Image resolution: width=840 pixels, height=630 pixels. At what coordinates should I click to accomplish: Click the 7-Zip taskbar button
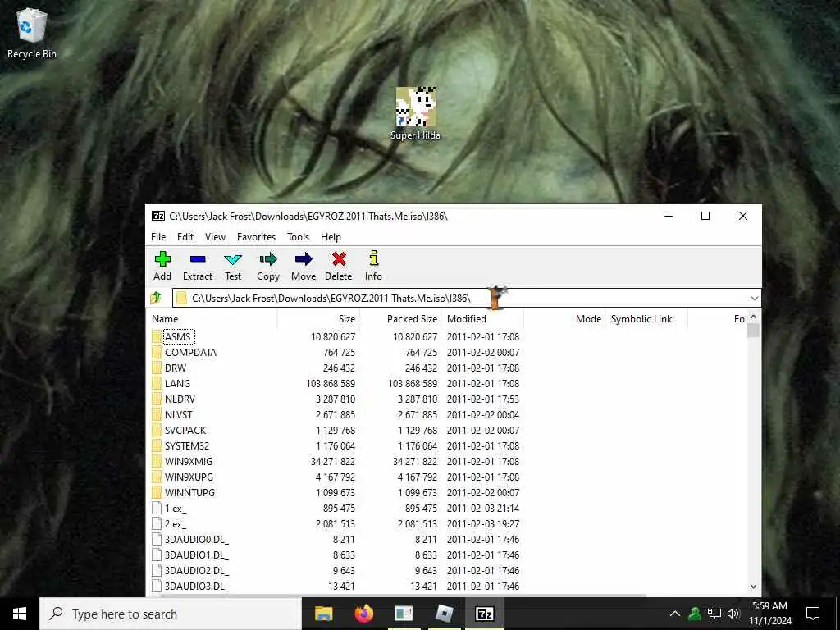[x=484, y=614]
